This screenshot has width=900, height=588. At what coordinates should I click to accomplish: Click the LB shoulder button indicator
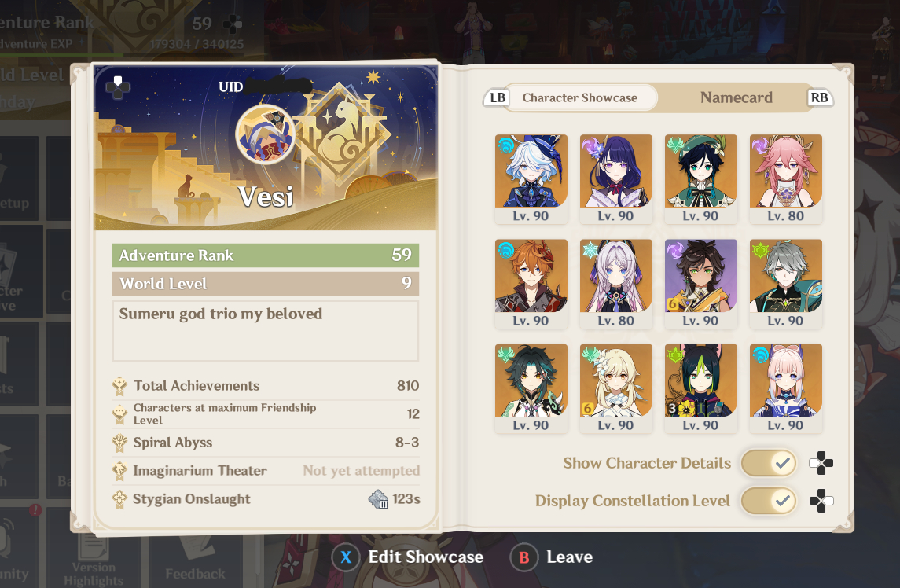pos(497,97)
